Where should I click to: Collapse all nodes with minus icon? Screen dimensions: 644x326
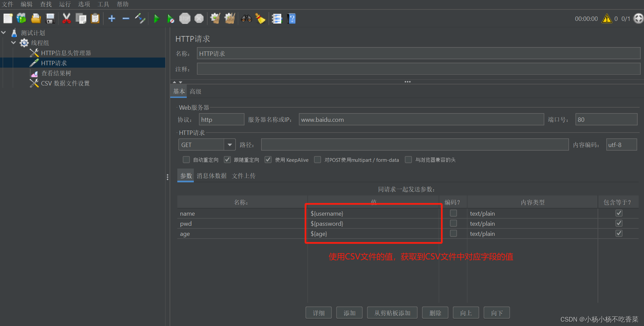click(126, 19)
